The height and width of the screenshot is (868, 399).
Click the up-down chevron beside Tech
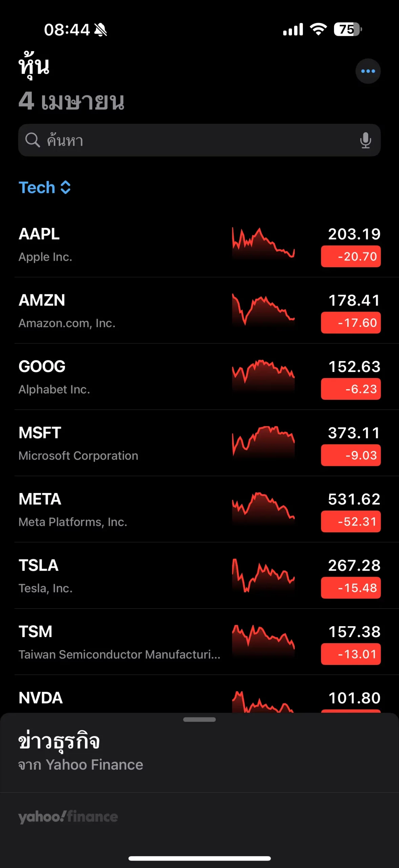[65, 188]
